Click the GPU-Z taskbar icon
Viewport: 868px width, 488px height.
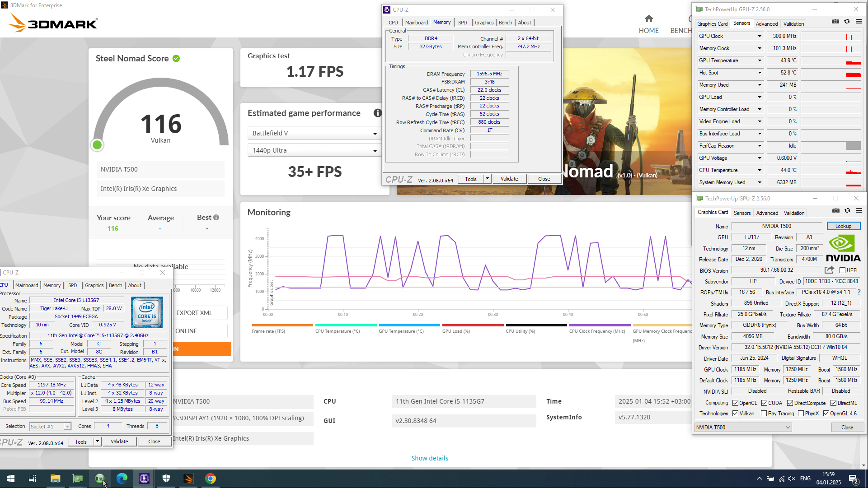pyautogui.click(x=78, y=479)
